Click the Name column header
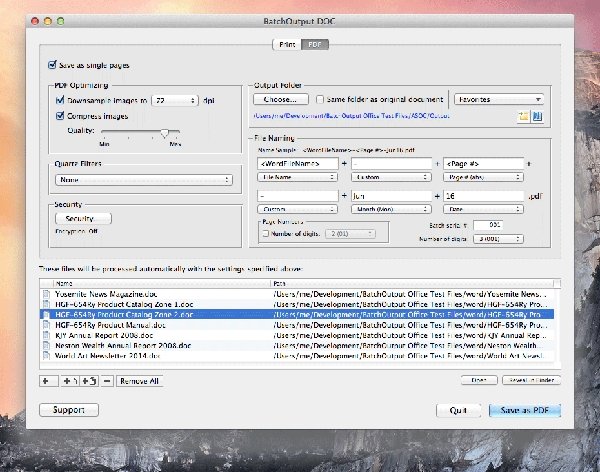The width and height of the screenshot is (600, 472). pos(162,283)
